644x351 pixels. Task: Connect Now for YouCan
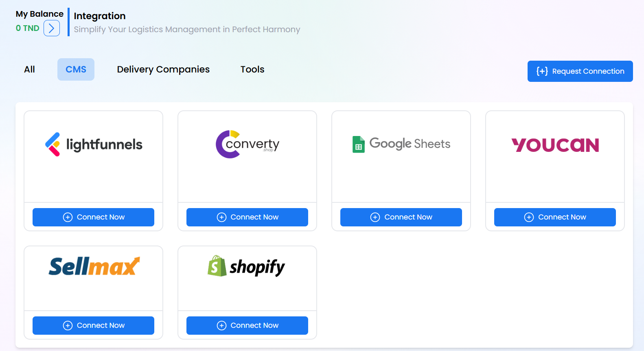(x=555, y=217)
